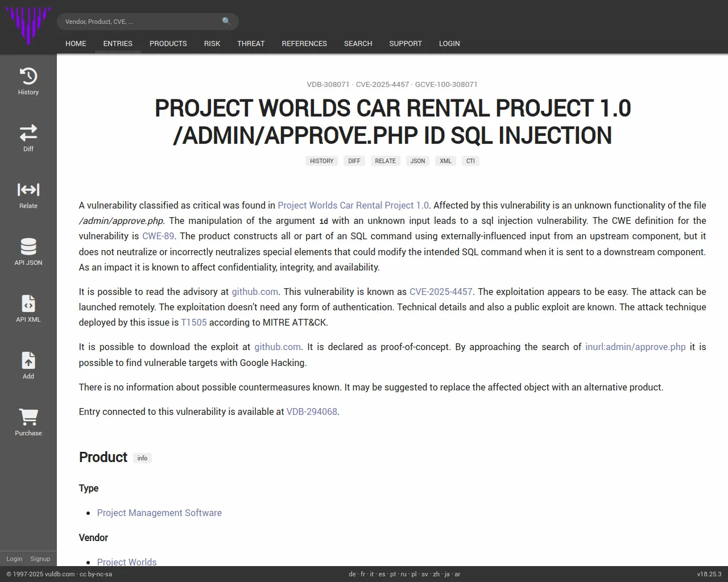
Task: Click the VDB-308071 identifier line
Action: pos(392,84)
